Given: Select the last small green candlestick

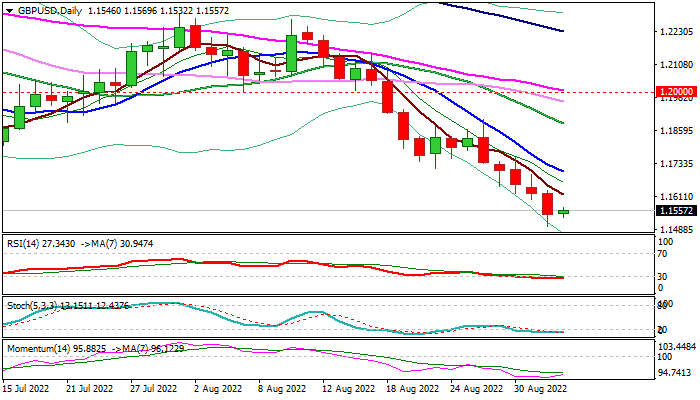Looking at the screenshot, I should click(x=563, y=212).
